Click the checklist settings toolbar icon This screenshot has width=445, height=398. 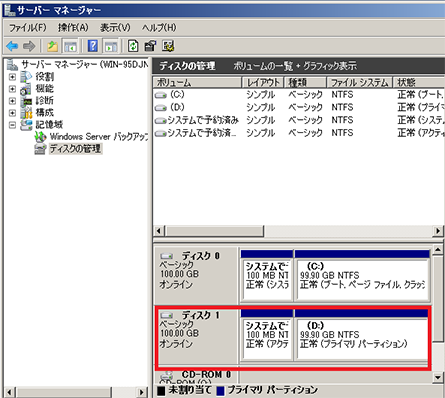point(168,46)
